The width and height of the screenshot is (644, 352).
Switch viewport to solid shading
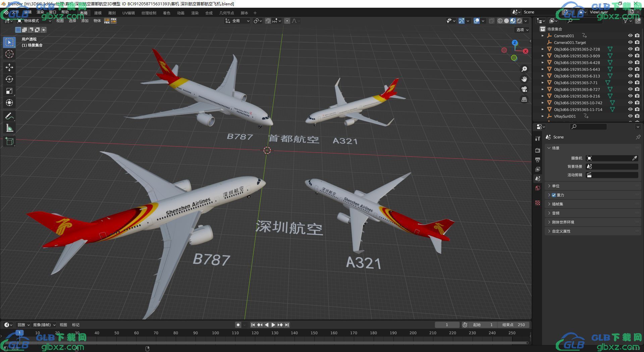506,21
